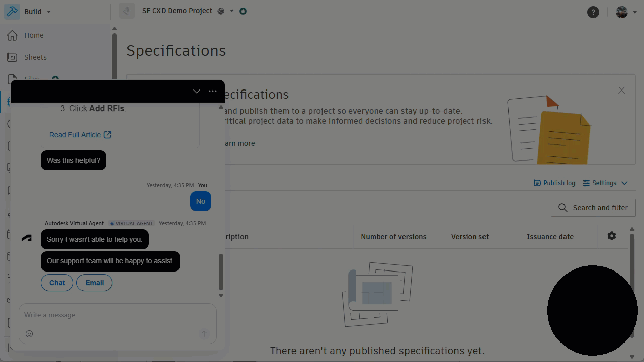Click the project thumbnail icon in header
Viewport: 644px width, 362px height.
coord(127,11)
